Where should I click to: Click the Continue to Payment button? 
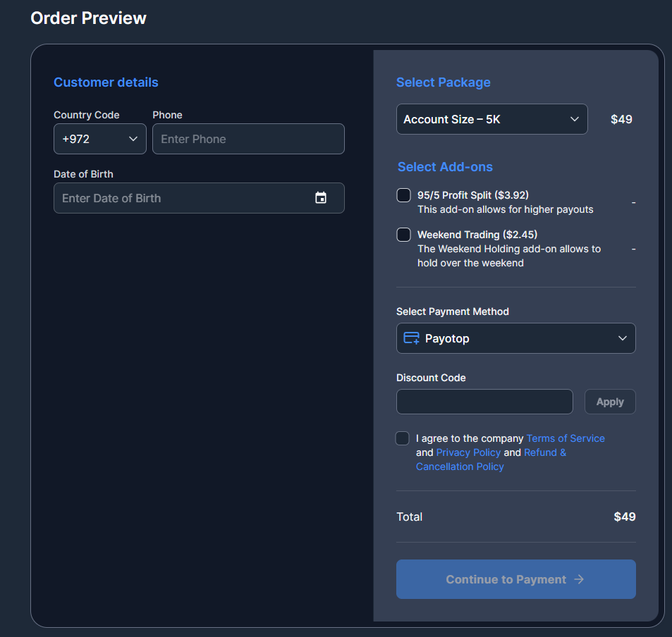tap(515, 579)
